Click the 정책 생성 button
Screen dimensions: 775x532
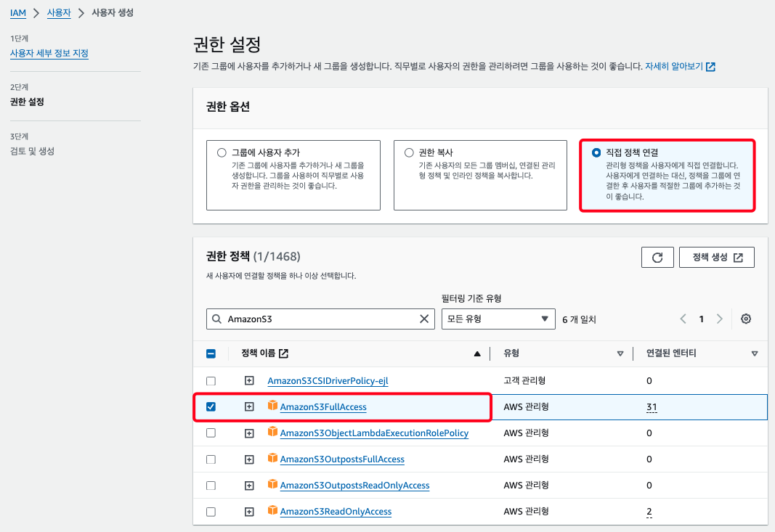point(717,258)
